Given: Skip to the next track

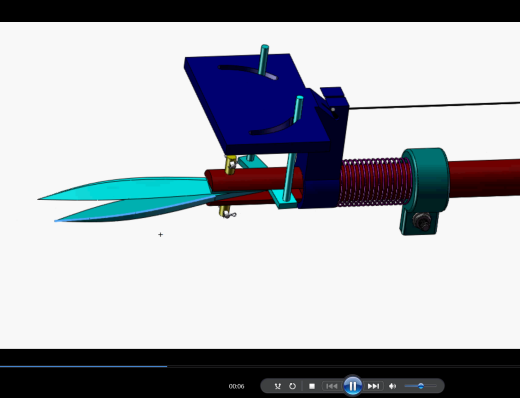Looking at the screenshot, I should pyautogui.click(x=373, y=386).
